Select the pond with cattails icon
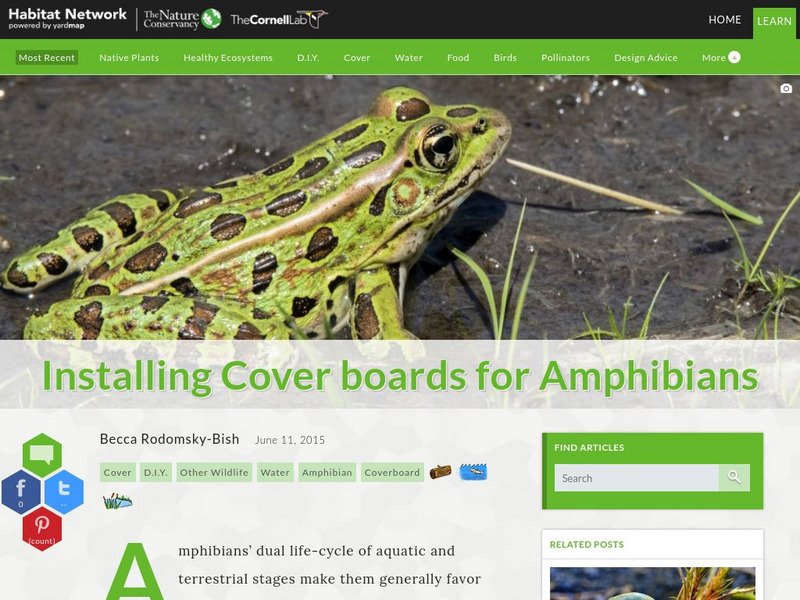Image resolution: width=800 pixels, height=600 pixels. 117,501
